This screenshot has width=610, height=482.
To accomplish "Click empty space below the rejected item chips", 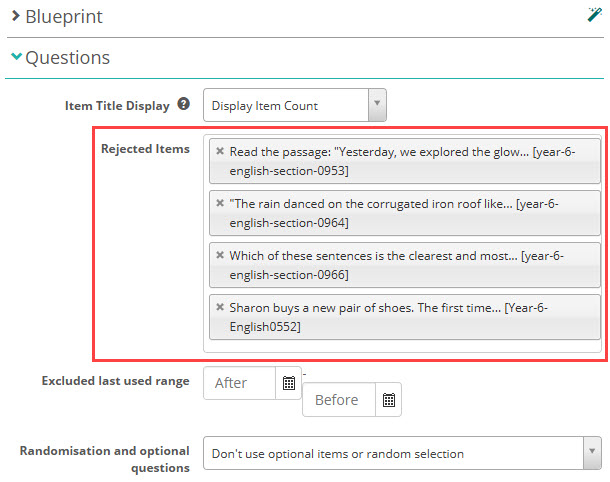I will click(x=400, y=346).
